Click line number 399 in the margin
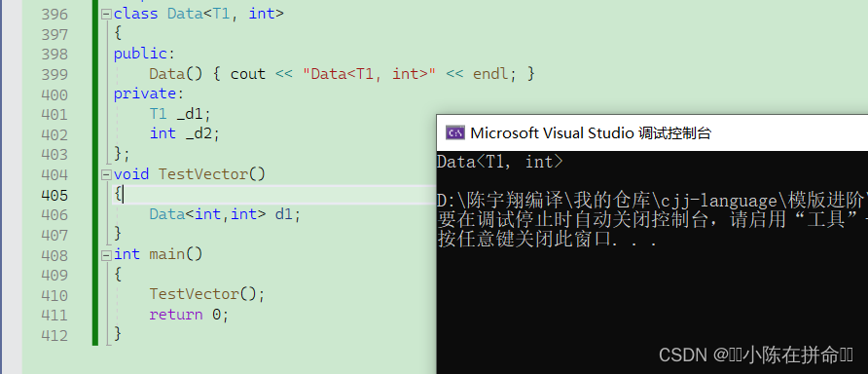This screenshot has height=374, width=868. pos(54,74)
